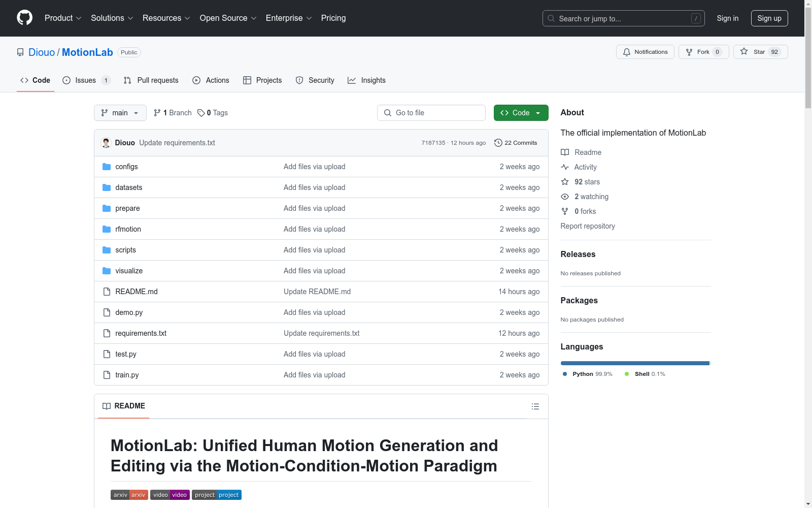812x508 pixels.
Task: Expand the Enterprise menu
Action: (289, 18)
